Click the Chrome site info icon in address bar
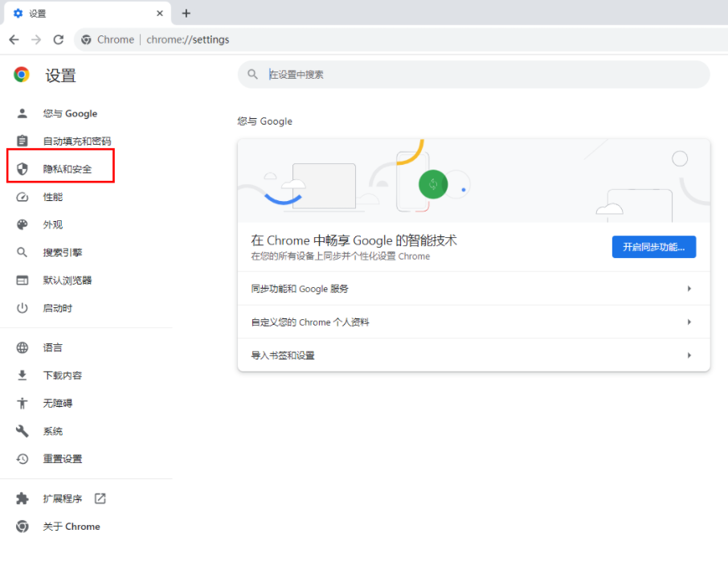728x562 pixels. click(x=86, y=39)
